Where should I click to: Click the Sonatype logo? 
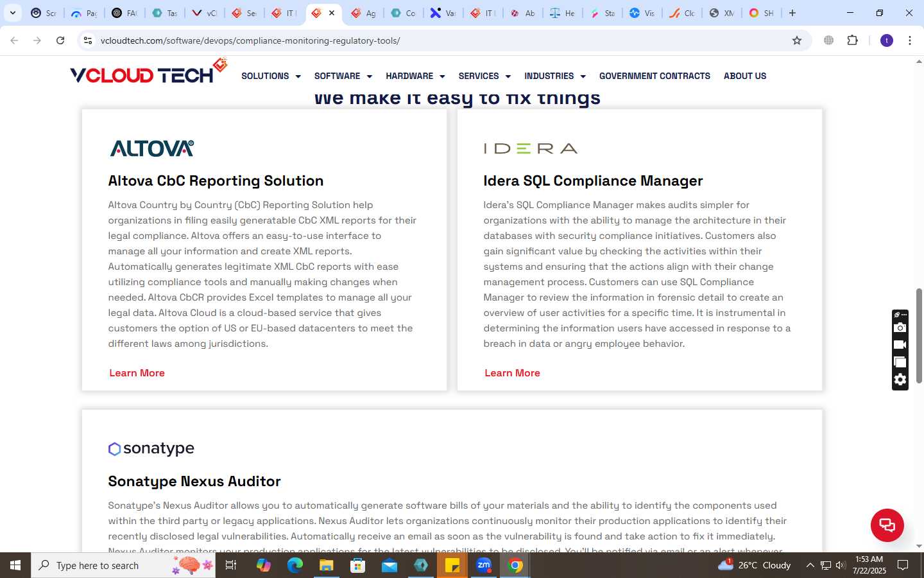point(151,448)
